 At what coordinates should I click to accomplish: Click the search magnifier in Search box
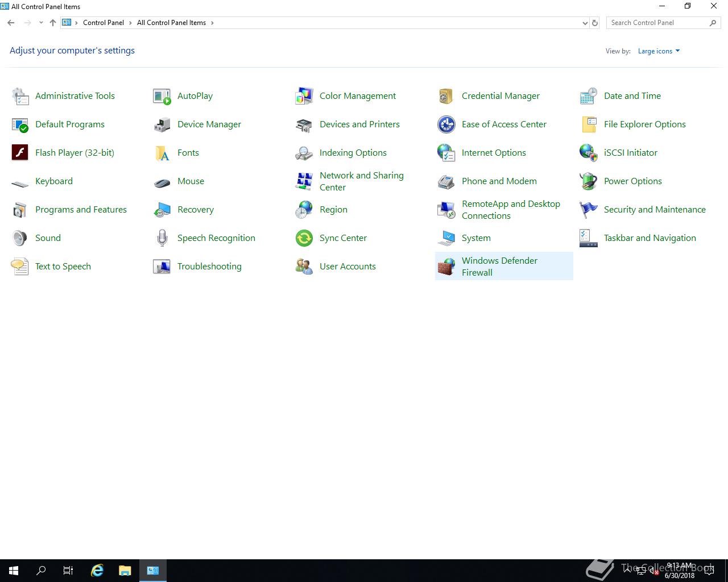pyautogui.click(x=713, y=23)
